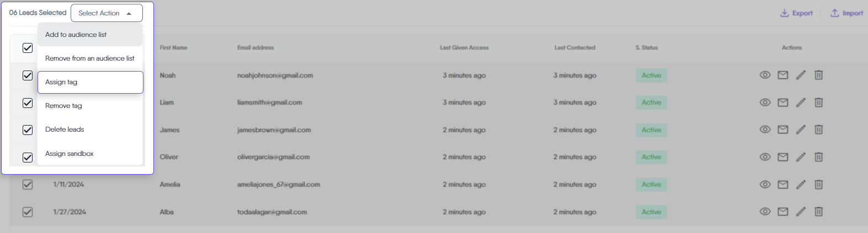
Task: Uncheck the checkbox for the 1/27/2024 lead
Action: 28,212
